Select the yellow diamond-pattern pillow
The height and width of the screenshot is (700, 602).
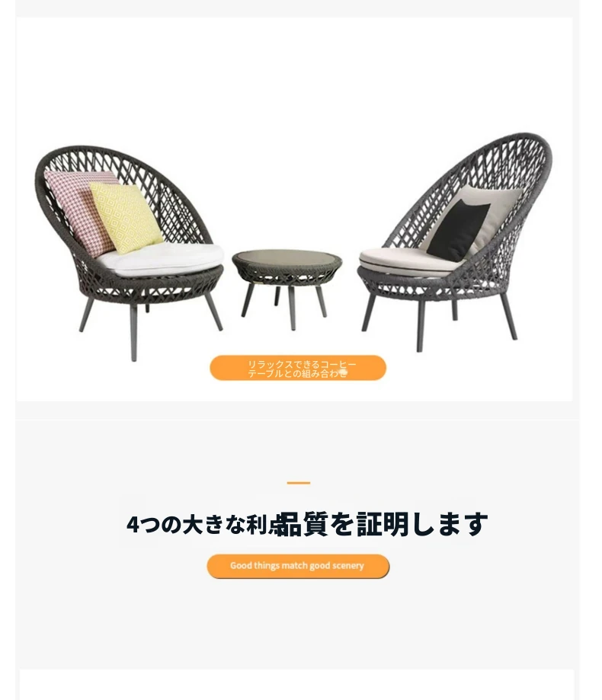[x=126, y=217]
